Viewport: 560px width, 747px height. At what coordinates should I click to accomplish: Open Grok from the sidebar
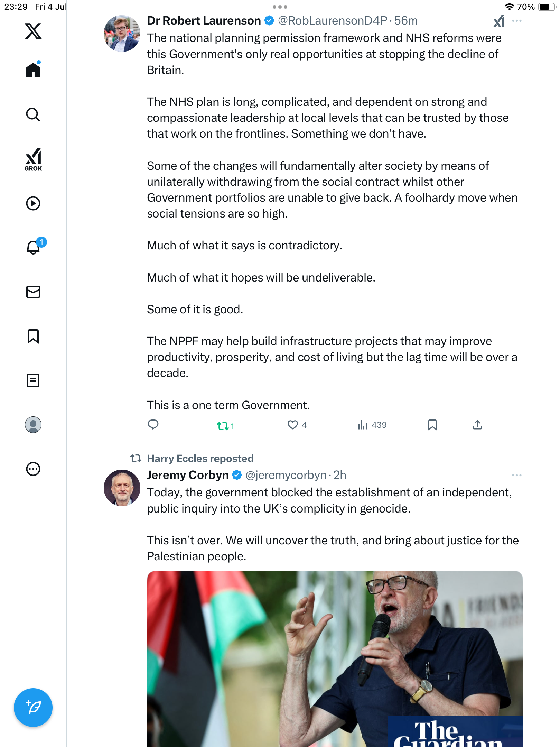(33, 160)
